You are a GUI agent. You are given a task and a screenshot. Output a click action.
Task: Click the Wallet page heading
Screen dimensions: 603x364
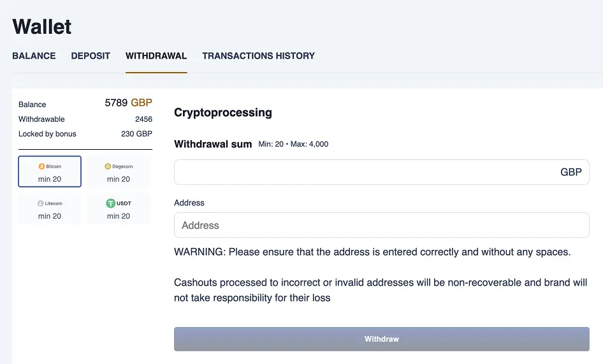point(42,27)
